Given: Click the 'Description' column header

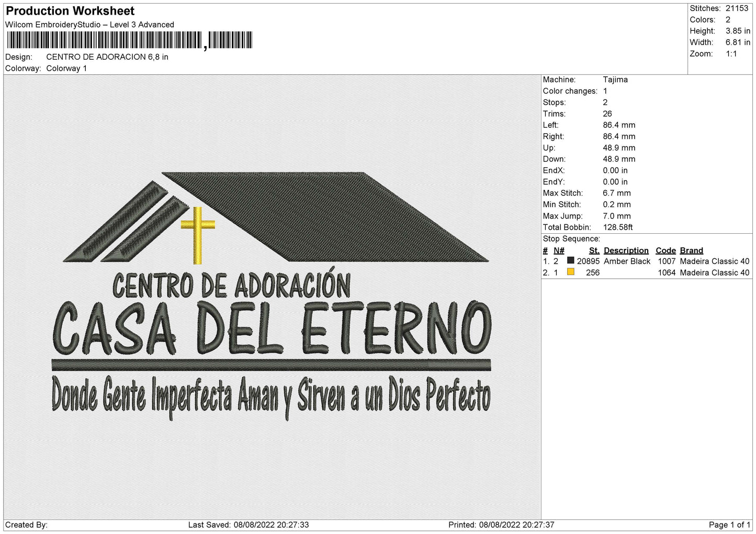Looking at the screenshot, I should click(x=626, y=251).
